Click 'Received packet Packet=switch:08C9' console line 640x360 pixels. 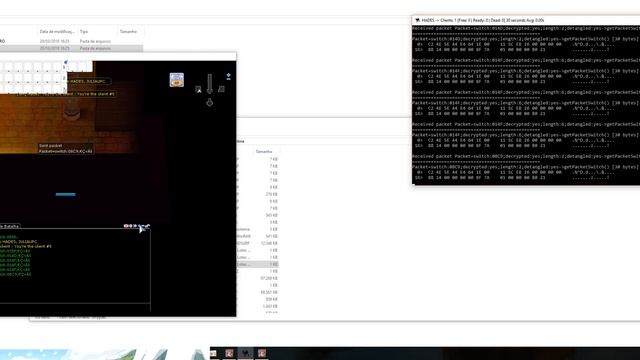pos(526,156)
